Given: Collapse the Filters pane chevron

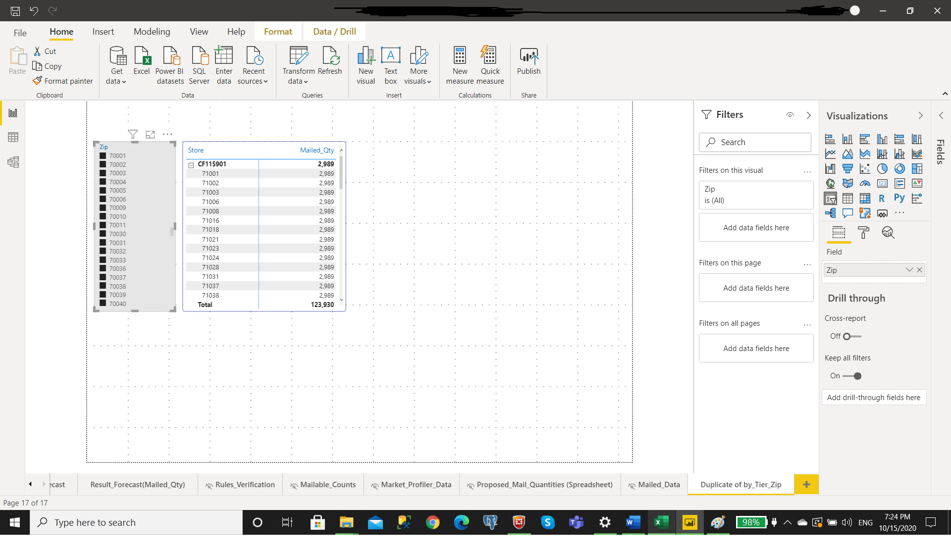Looking at the screenshot, I should (809, 115).
